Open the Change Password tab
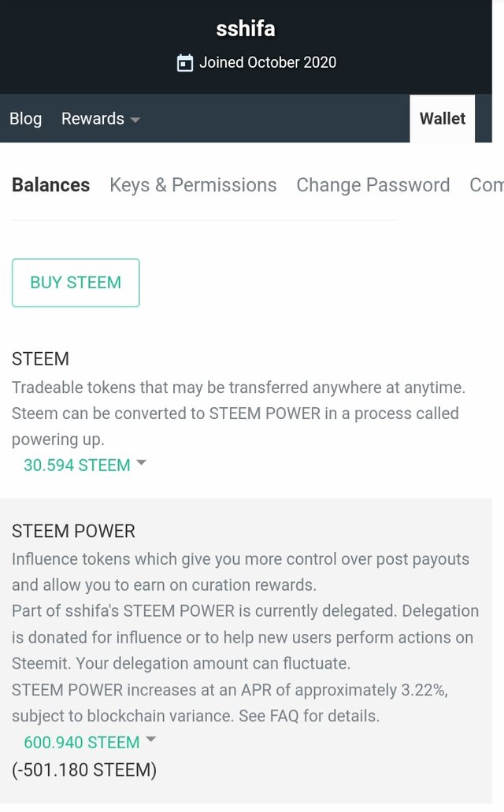Screen dimensions: 504x812 372,185
